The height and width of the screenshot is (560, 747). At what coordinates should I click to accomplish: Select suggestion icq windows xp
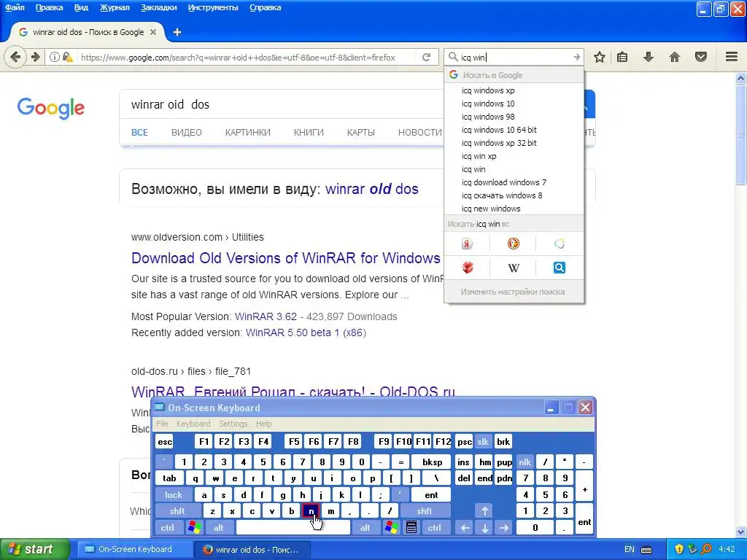(514, 90)
